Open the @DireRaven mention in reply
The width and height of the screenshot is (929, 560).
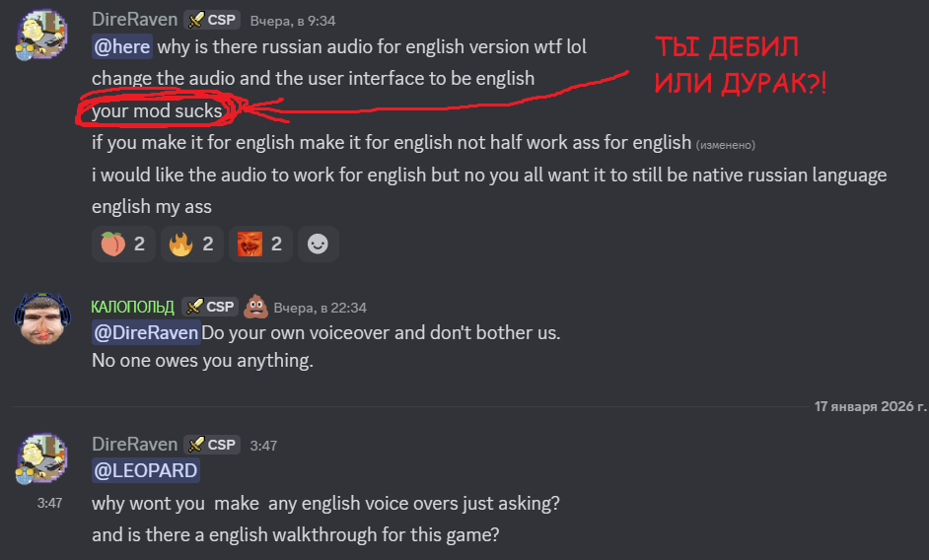click(x=146, y=332)
